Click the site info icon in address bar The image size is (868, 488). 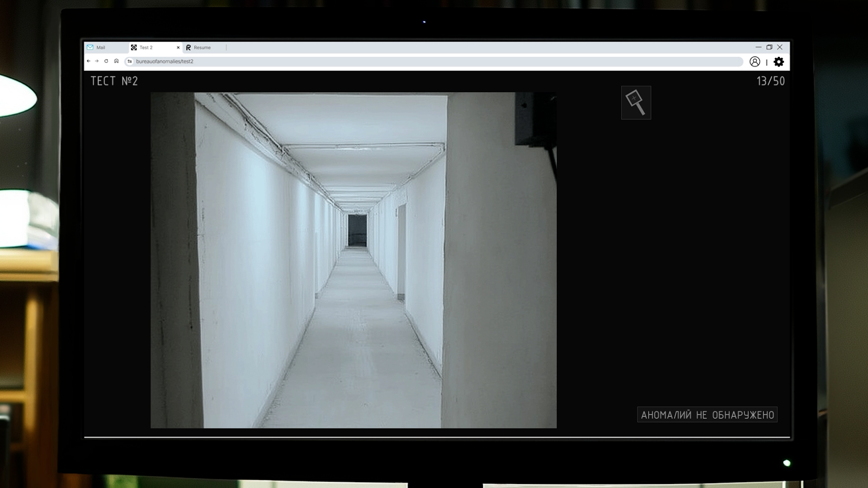pos(129,61)
